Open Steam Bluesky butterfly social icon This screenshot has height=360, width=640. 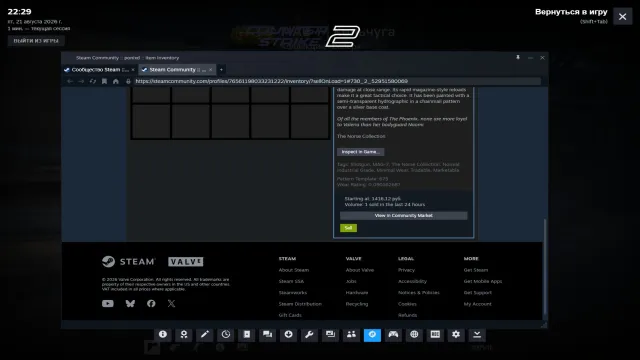click(130, 303)
